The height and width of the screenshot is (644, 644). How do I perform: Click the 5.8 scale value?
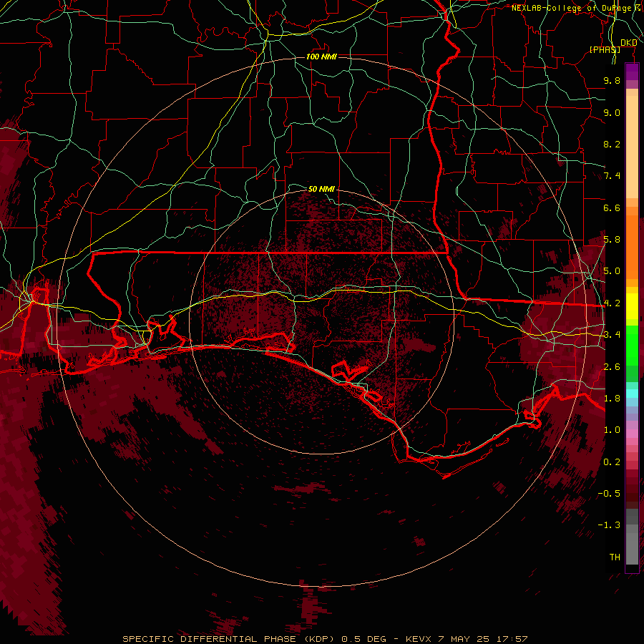pos(612,240)
